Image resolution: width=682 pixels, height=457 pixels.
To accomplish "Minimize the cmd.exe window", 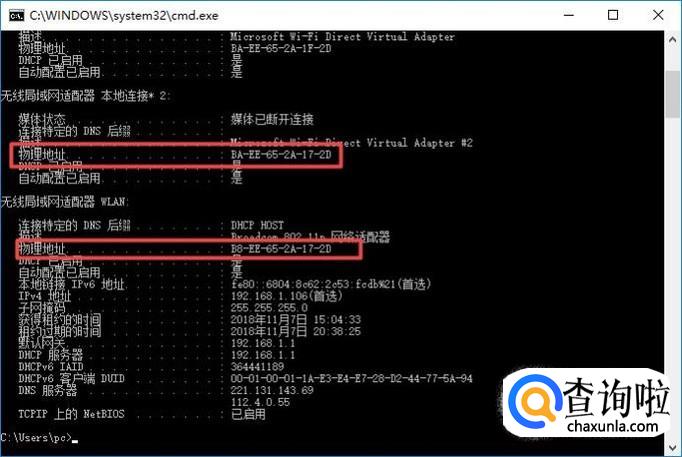I will pyautogui.click(x=568, y=15).
